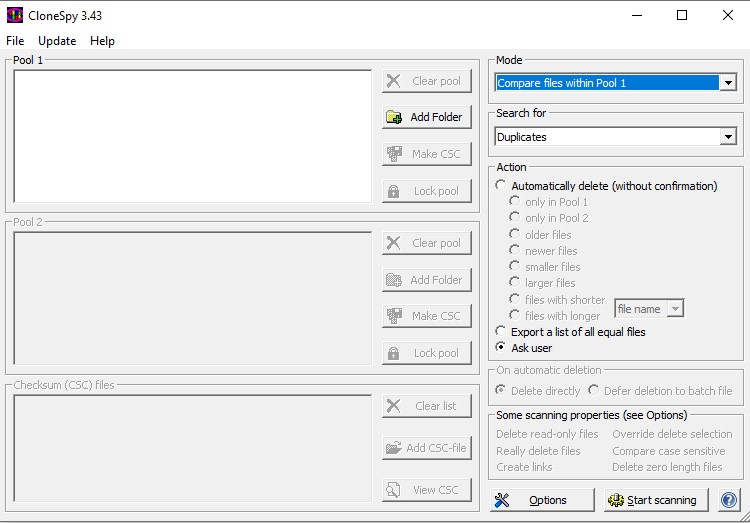The height and width of the screenshot is (523, 750).
Task: Select the 'older files' radio option
Action: (515, 234)
